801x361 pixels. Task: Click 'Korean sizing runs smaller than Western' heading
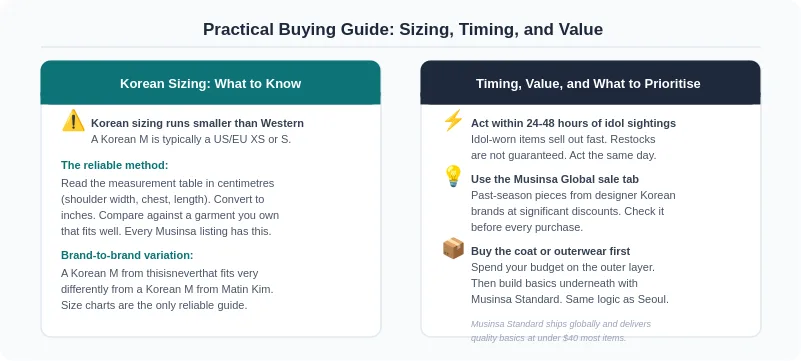197,123
